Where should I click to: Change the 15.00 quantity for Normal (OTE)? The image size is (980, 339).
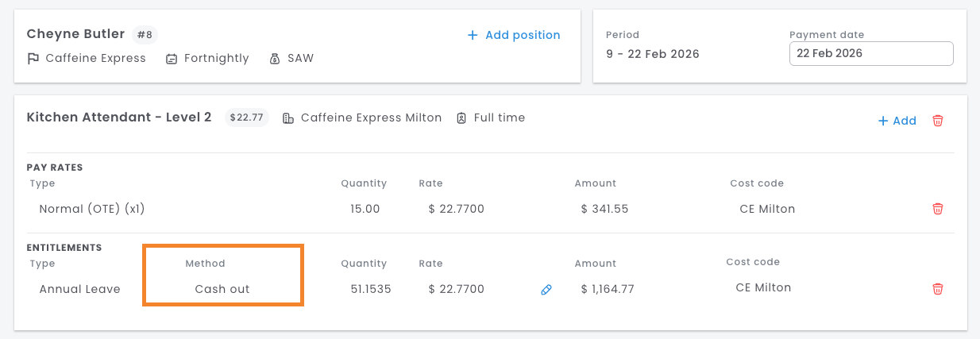pos(365,209)
